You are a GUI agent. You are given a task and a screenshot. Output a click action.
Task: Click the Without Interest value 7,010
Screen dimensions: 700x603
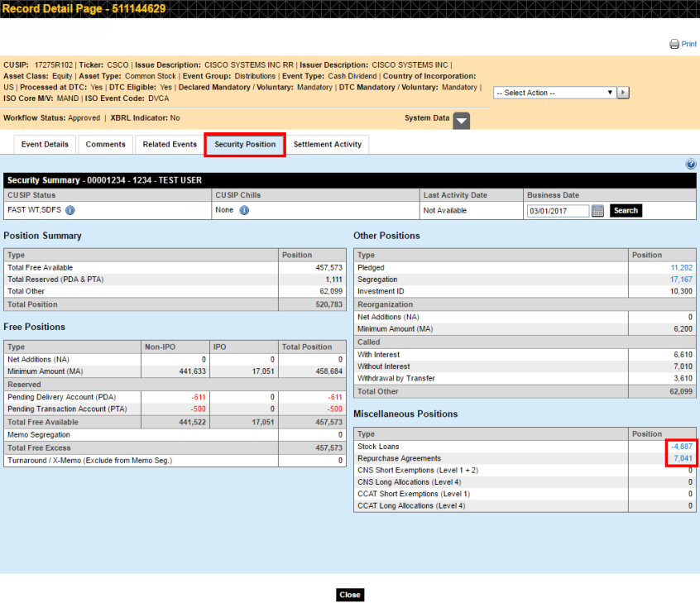(x=683, y=366)
